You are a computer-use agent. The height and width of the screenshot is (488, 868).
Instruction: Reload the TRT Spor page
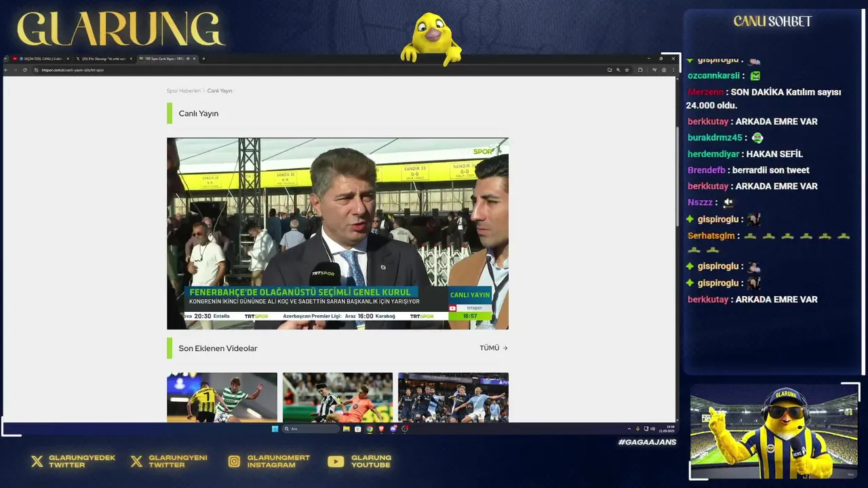tap(25, 70)
